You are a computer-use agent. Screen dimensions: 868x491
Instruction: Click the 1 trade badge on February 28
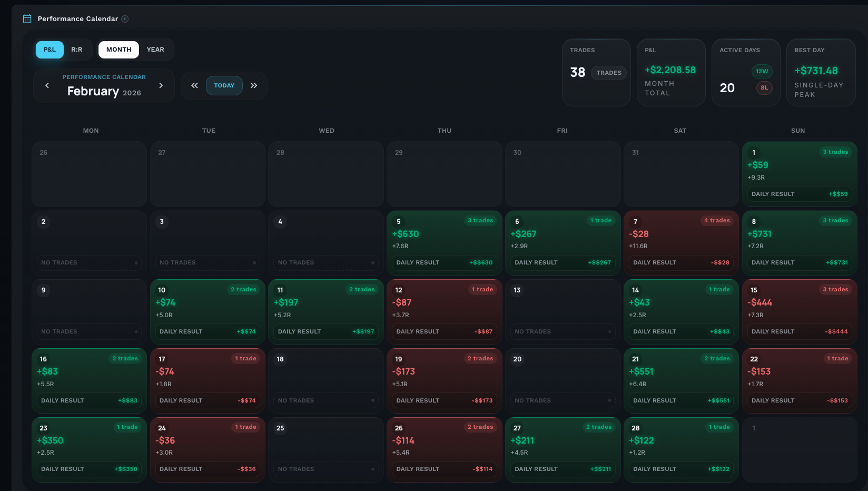(x=719, y=427)
